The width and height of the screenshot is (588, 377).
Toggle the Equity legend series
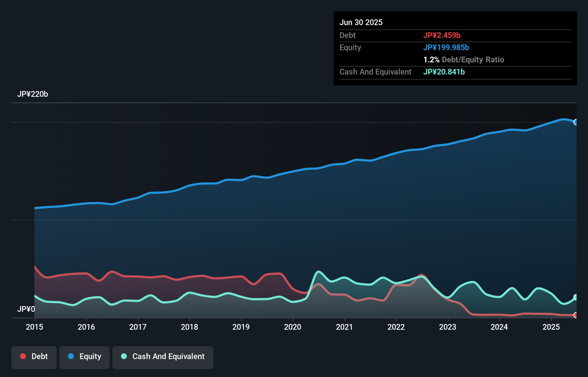click(x=85, y=357)
